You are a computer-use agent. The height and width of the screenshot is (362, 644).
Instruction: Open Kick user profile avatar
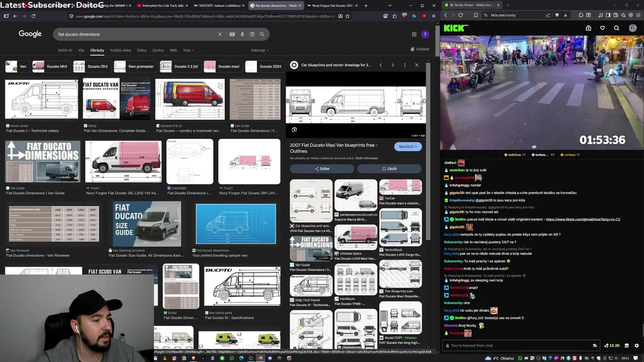pyautogui.click(x=633, y=28)
